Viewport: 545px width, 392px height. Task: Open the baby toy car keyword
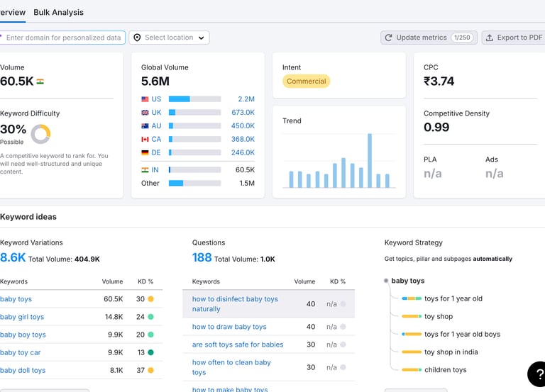coord(20,353)
